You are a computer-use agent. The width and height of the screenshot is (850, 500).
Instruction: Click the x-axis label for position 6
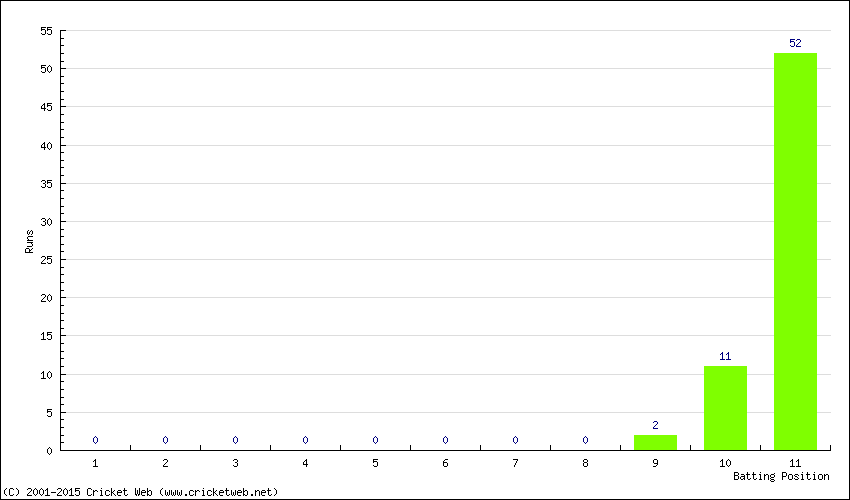click(x=445, y=463)
